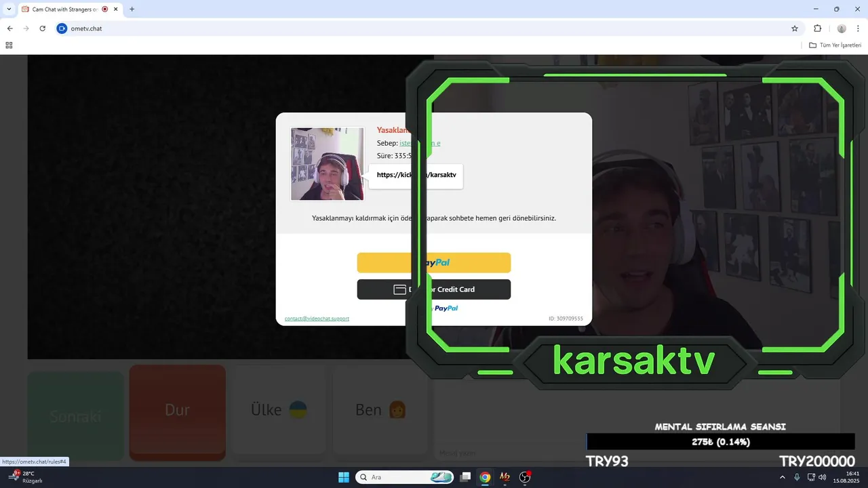This screenshot has width=868, height=488.
Task: Click the chat message input field
Action: pyautogui.click(x=509, y=453)
